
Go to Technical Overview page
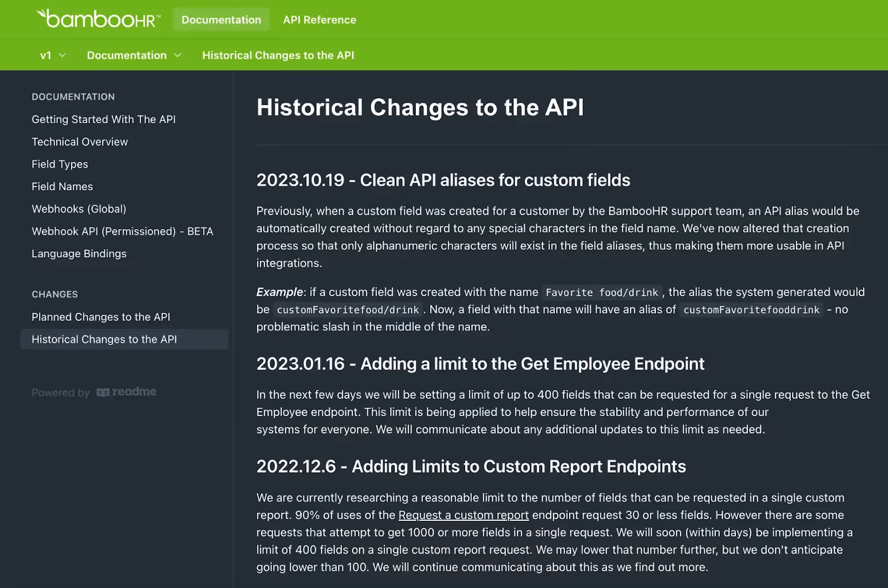point(79,141)
